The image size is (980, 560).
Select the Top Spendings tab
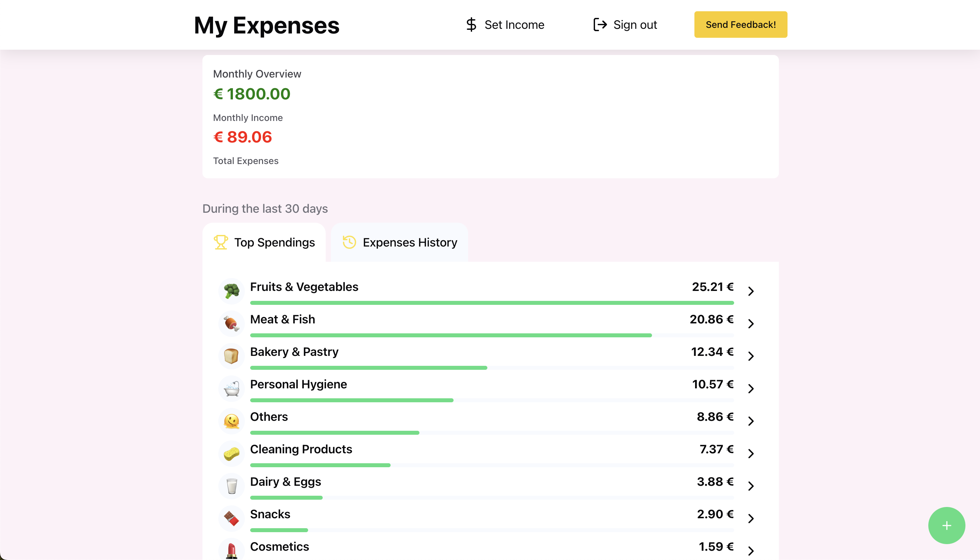264,242
